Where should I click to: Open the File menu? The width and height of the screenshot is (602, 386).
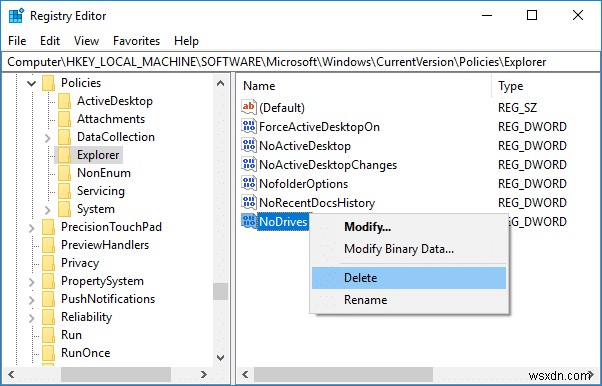coord(17,41)
